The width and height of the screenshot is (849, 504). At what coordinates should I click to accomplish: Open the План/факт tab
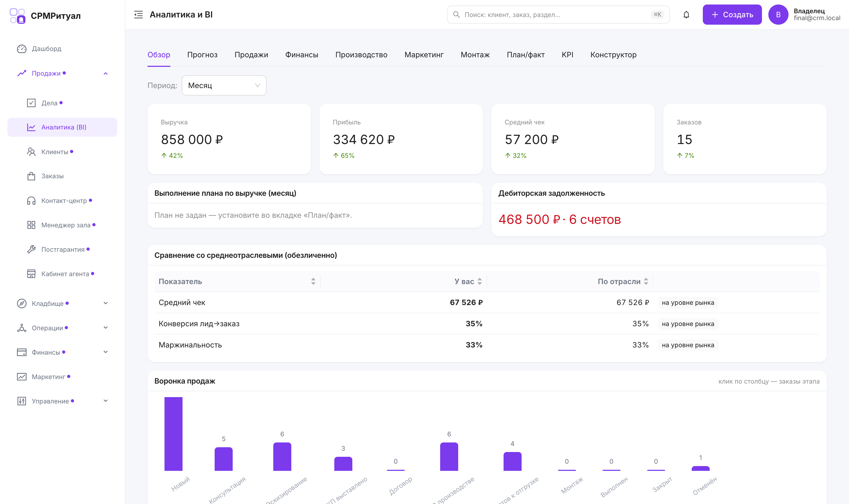click(x=526, y=55)
